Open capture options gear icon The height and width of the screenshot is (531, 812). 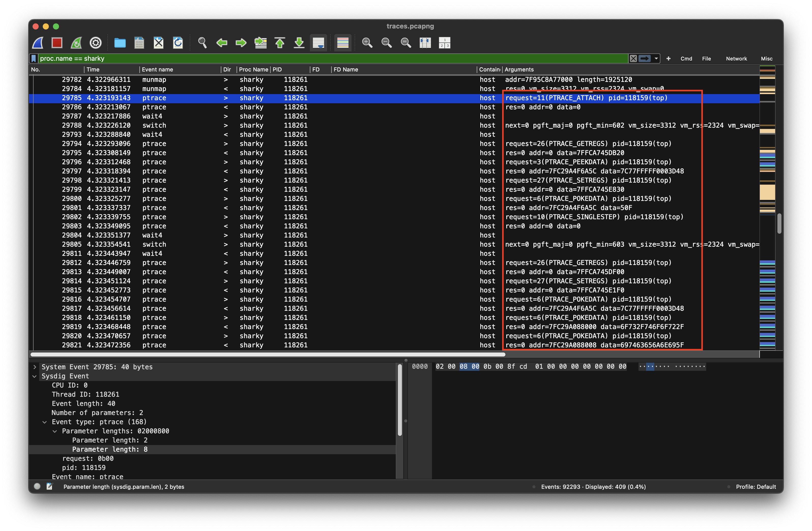pyautogui.click(x=96, y=43)
